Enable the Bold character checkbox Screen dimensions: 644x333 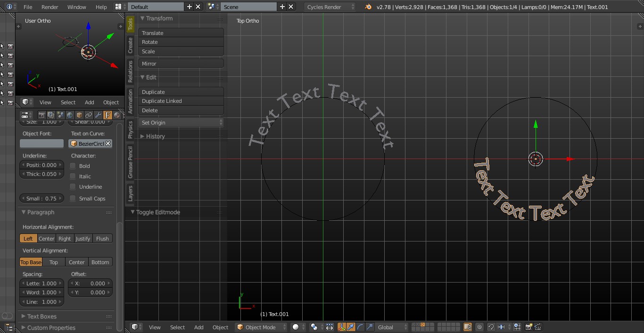(73, 166)
